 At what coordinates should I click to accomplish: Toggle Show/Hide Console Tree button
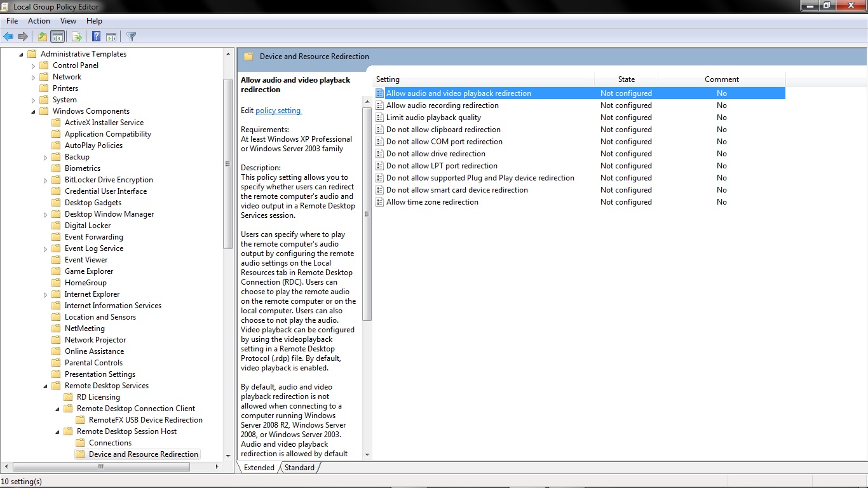click(58, 37)
